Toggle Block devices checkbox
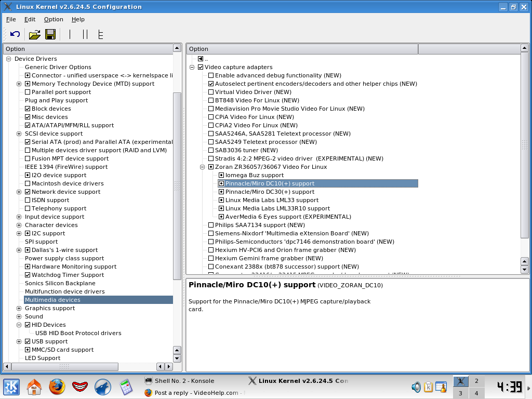532x399 pixels. 28,109
